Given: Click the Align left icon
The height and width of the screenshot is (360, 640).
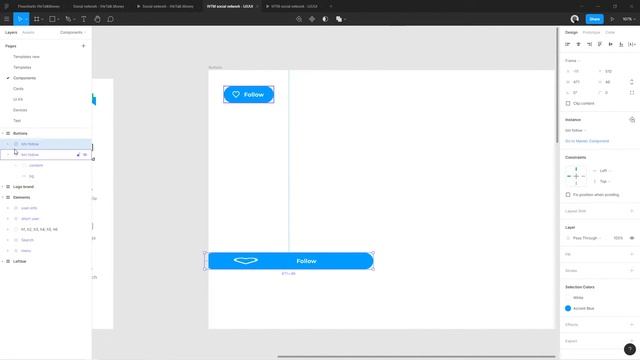Looking at the screenshot, I should (567, 44).
